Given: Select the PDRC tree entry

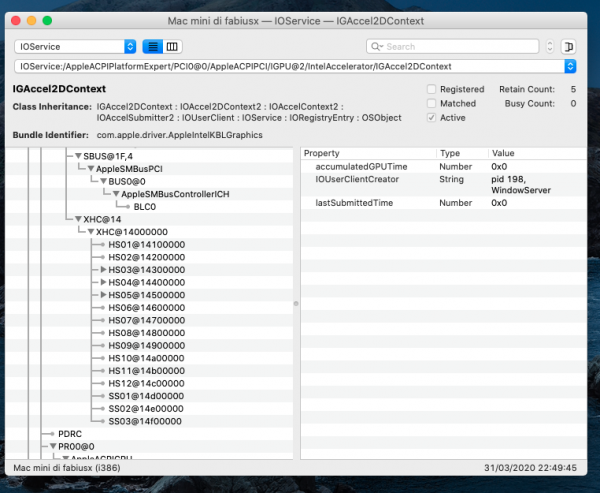Looking at the screenshot, I should [70, 434].
